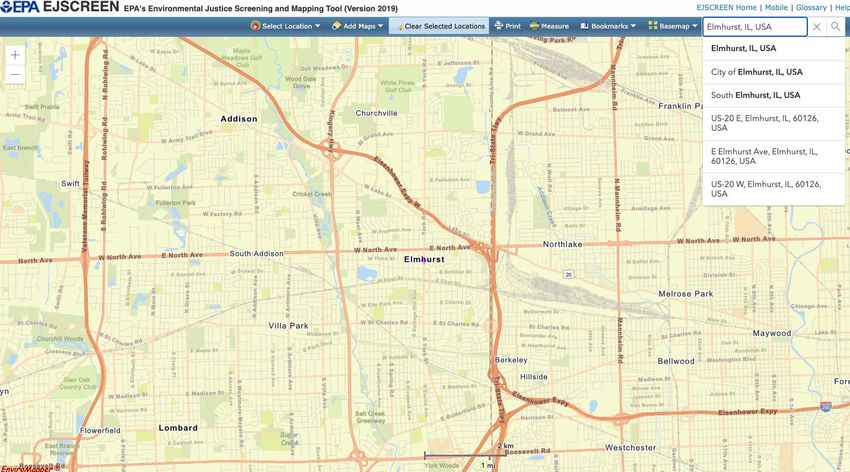The image size is (850, 472).
Task: Click the Villa Park map label
Action: [288, 326]
